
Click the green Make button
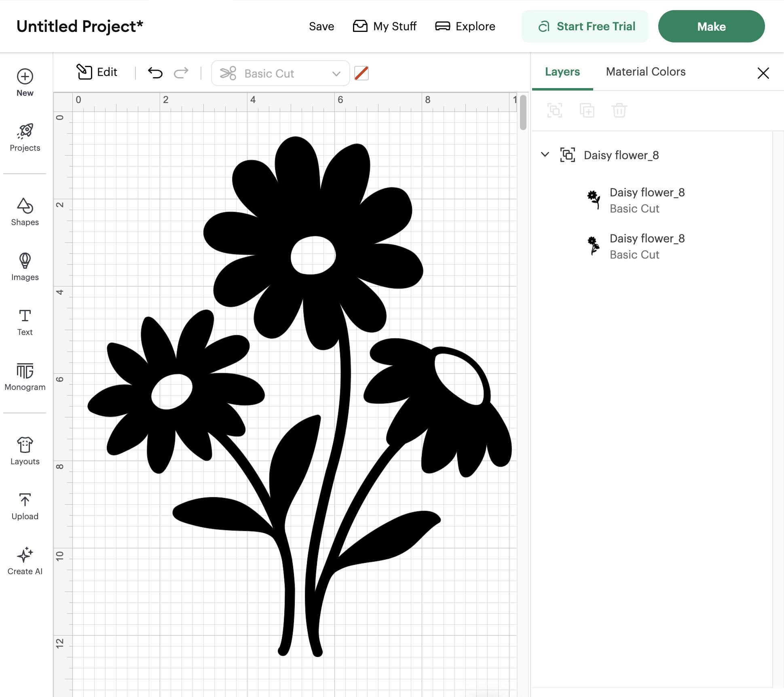point(711,26)
